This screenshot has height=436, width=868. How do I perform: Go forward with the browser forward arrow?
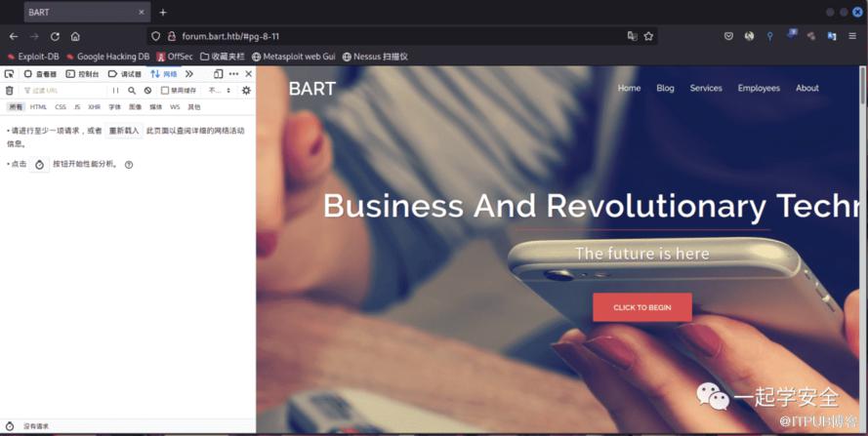(34, 36)
